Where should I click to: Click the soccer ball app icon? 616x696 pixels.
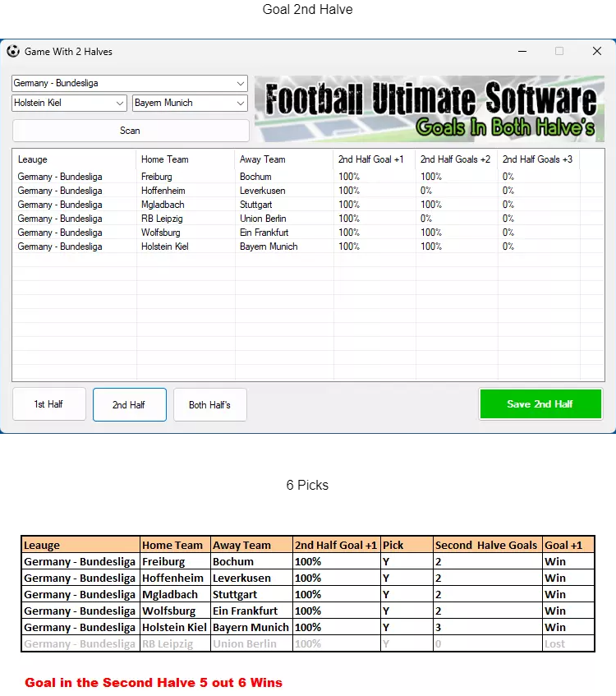13,52
